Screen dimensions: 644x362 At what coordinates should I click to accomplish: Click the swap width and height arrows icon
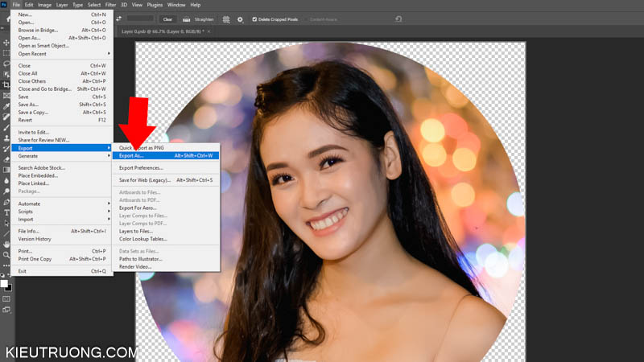click(x=118, y=19)
